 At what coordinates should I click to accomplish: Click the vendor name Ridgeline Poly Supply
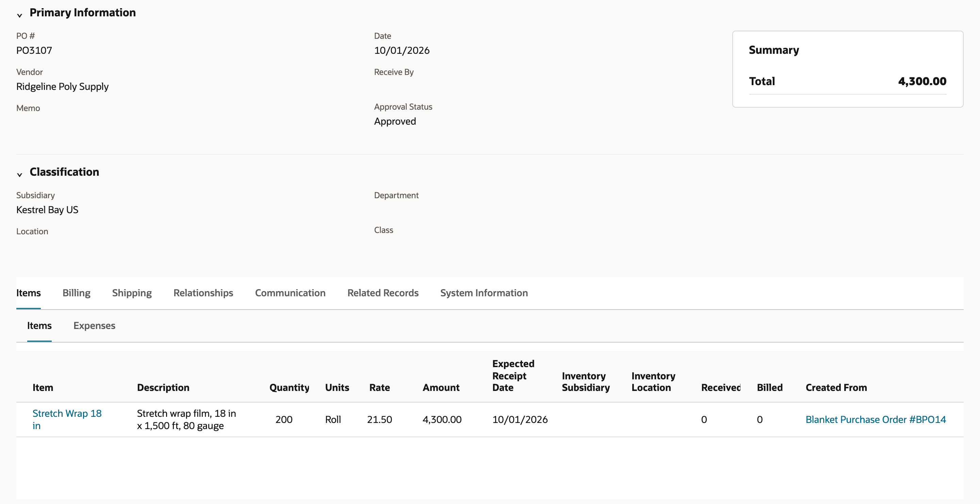tap(62, 86)
